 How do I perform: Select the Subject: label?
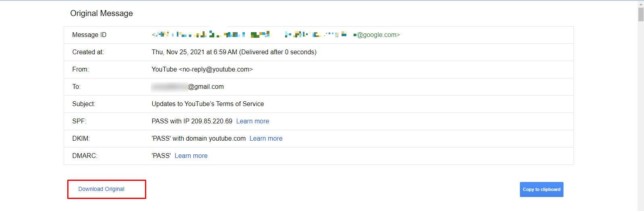click(x=84, y=104)
